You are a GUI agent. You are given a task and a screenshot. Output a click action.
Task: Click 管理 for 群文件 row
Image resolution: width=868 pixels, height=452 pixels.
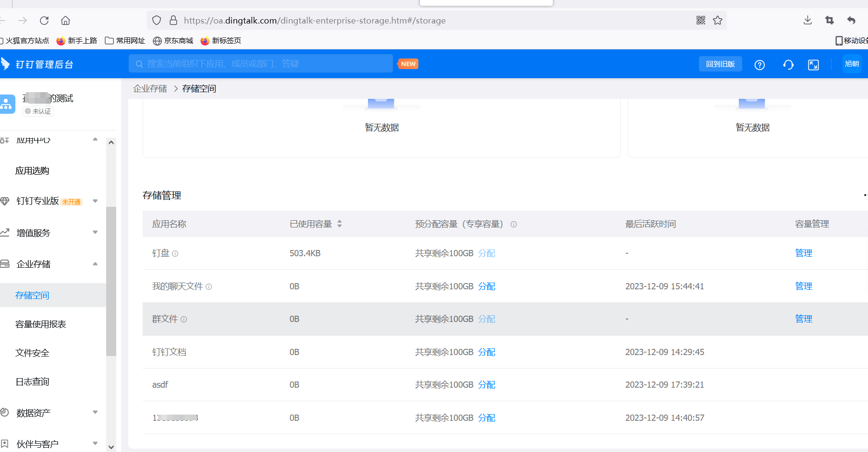click(804, 319)
